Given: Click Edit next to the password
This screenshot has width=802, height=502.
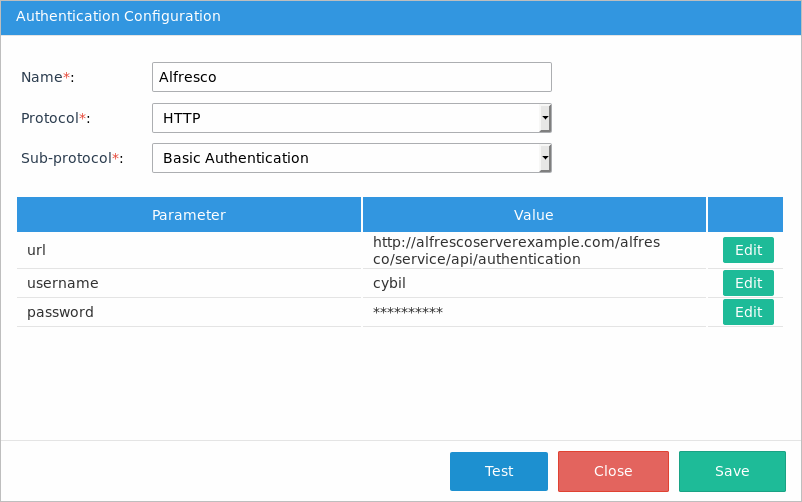Looking at the screenshot, I should coord(748,312).
